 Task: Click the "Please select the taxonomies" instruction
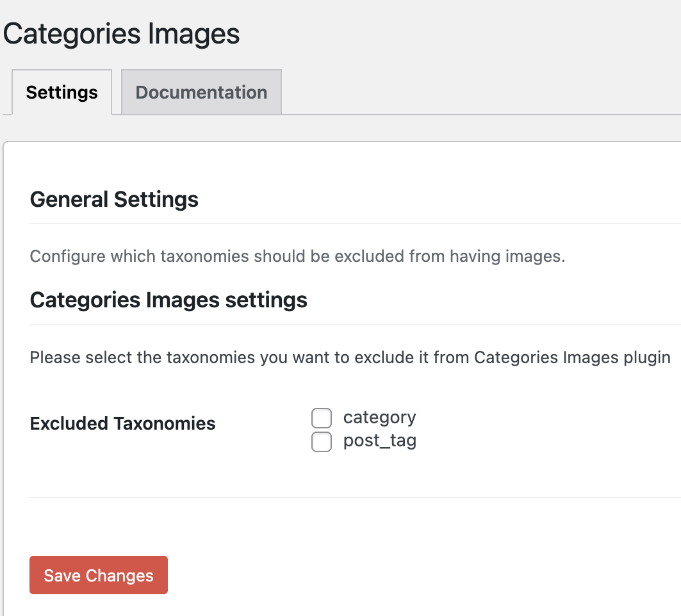[x=350, y=357]
